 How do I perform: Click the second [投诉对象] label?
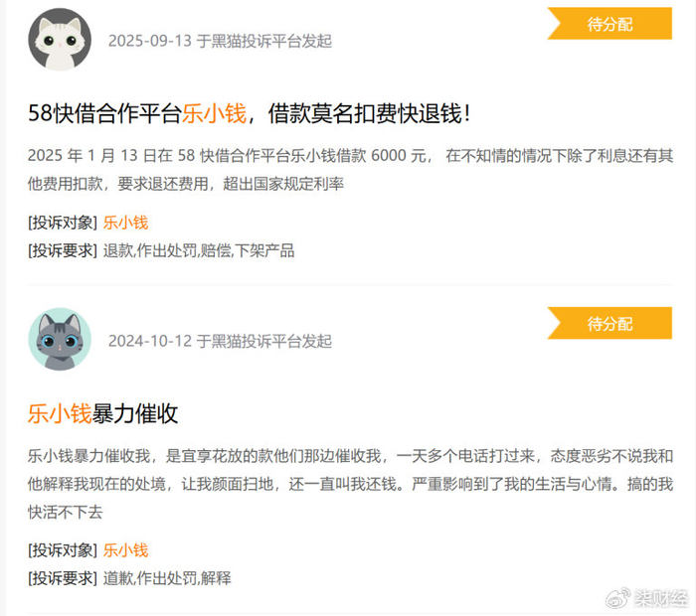(63, 550)
